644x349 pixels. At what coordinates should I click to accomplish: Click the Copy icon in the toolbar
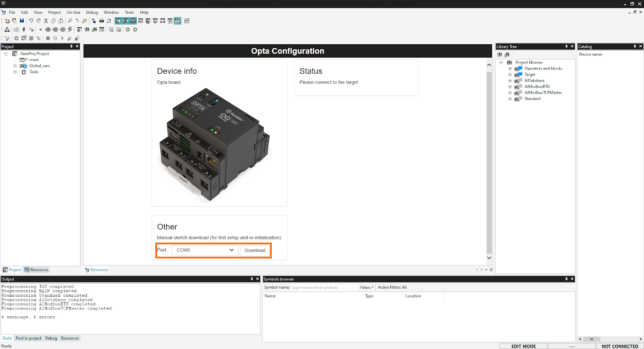click(x=53, y=21)
